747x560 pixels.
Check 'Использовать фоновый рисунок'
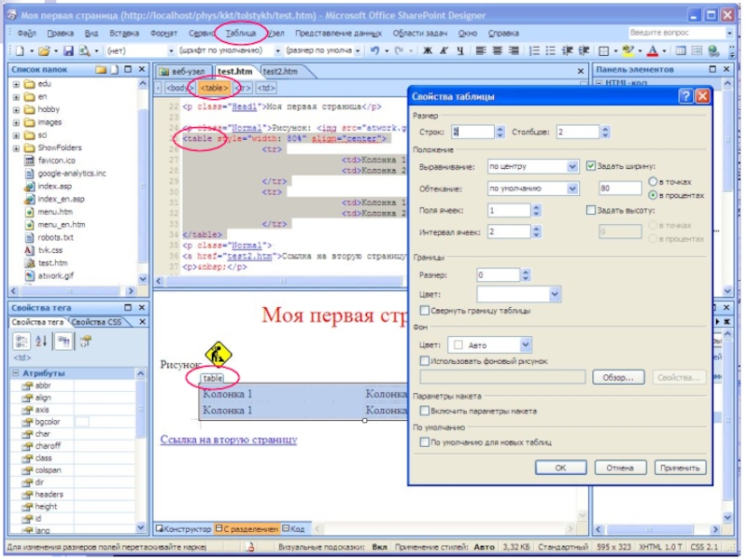(x=424, y=361)
